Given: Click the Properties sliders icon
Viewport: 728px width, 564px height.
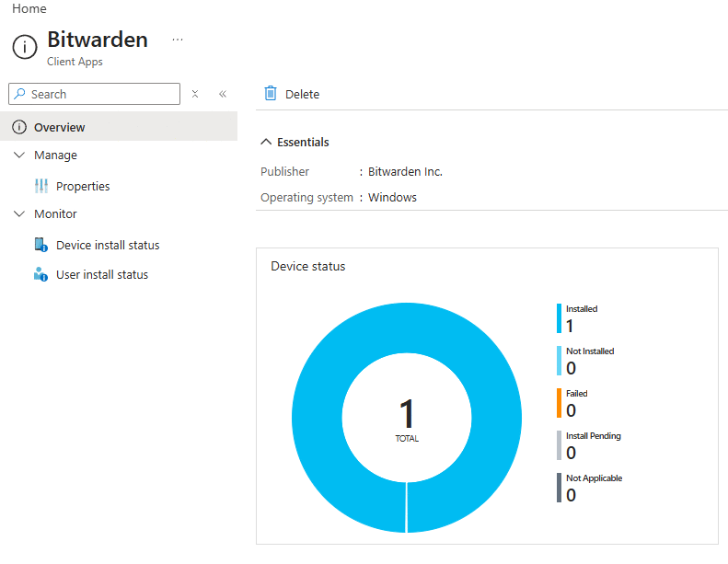Looking at the screenshot, I should (x=41, y=186).
